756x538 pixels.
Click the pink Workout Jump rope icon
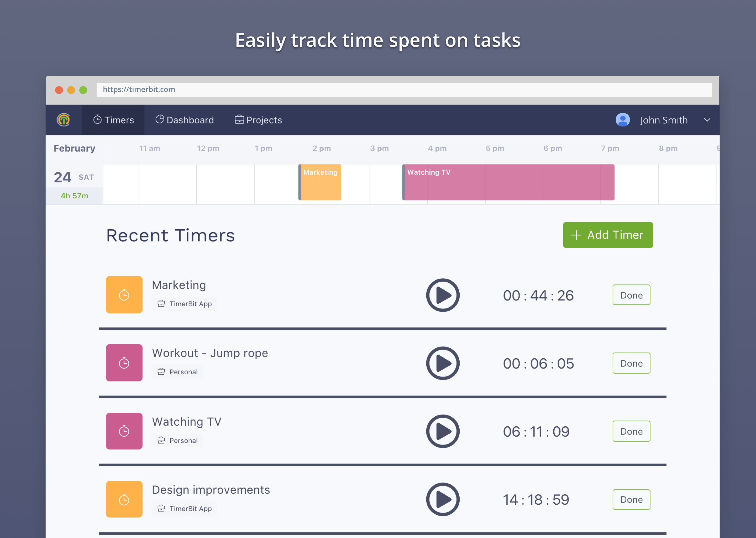coord(124,363)
